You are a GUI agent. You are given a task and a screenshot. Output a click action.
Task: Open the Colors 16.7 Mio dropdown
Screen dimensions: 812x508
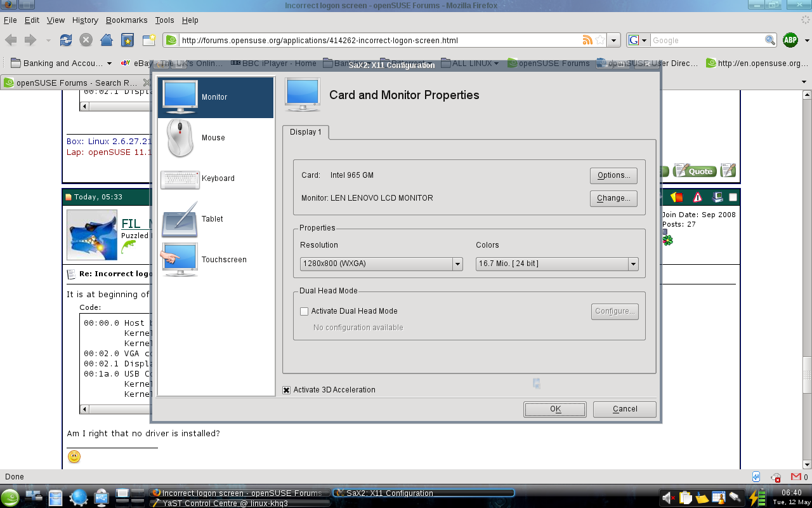pos(557,264)
